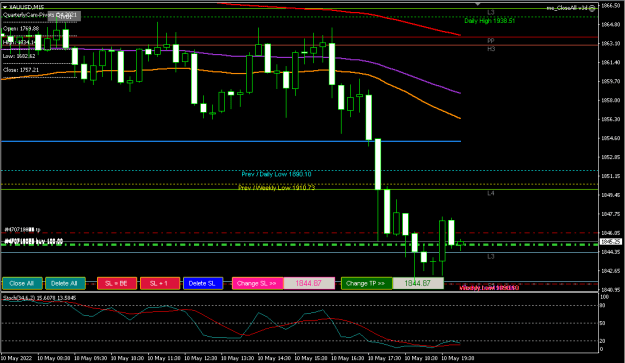The height and width of the screenshot is (363, 625).
Task: Click the pink stop loss value field
Action: click(x=309, y=283)
